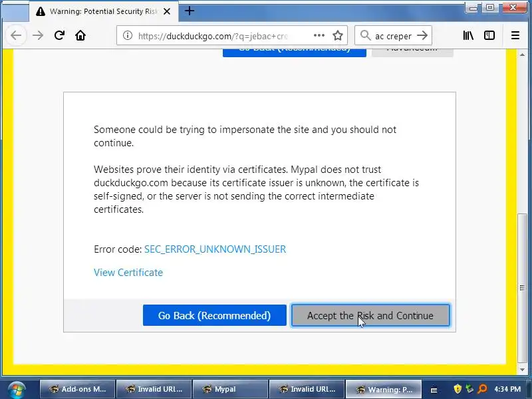
Task: Switch to second Invalid URL taskbar window
Action: [x=307, y=389]
